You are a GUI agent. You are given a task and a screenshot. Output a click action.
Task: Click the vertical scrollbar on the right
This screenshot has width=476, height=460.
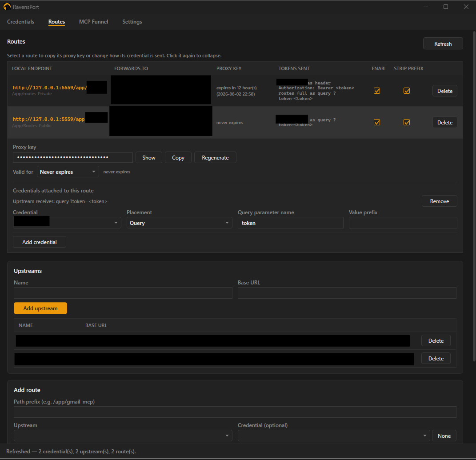[x=474, y=196]
